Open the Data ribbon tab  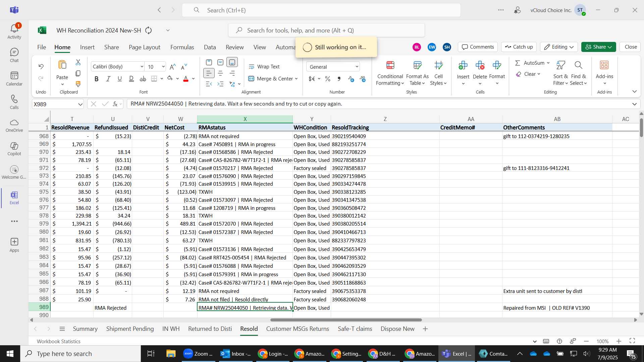210,47
